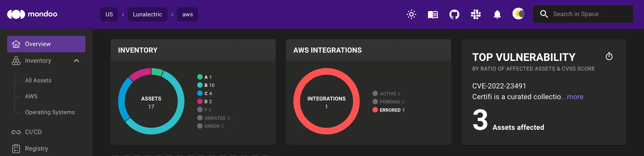Select grade B legend swatch
644x156 pixels.
[x=200, y=85]
